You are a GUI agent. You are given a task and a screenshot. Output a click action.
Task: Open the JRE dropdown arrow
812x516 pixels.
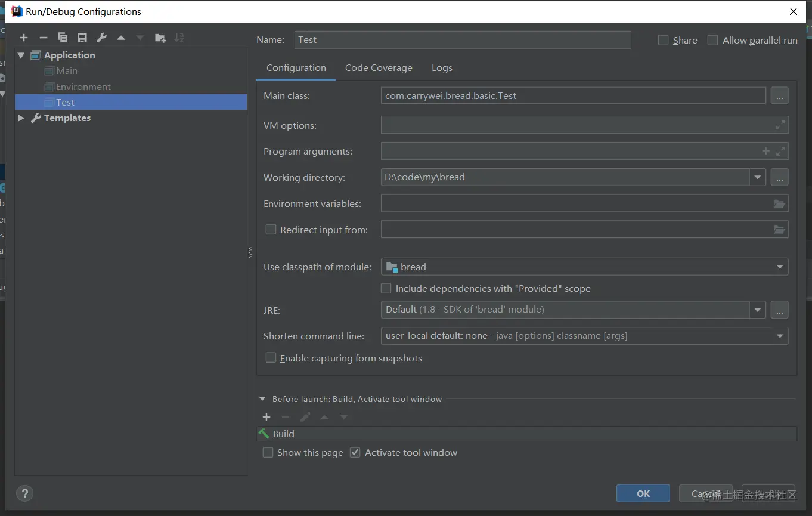(x=757, y=310)
